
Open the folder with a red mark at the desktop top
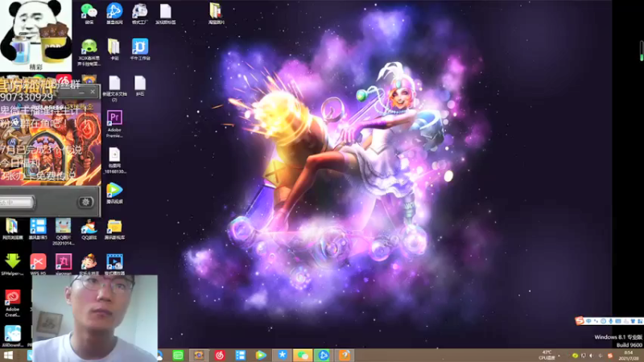point(216,13)
